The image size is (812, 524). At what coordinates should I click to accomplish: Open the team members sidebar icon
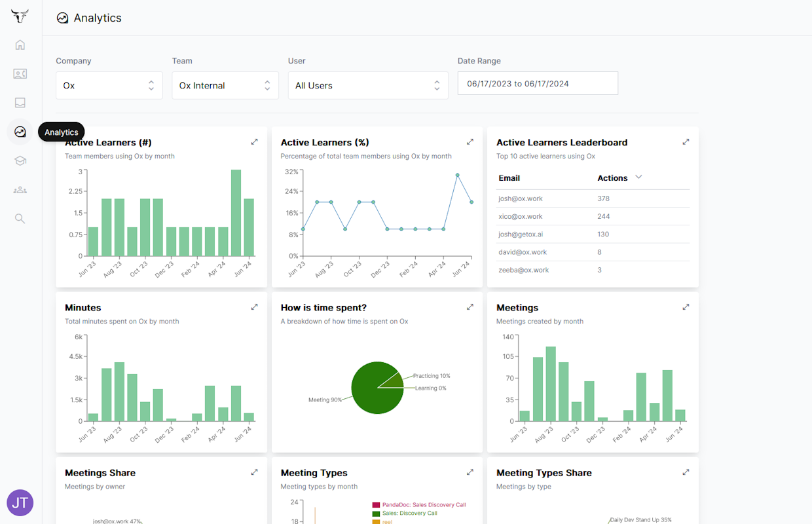coord(20,190)
